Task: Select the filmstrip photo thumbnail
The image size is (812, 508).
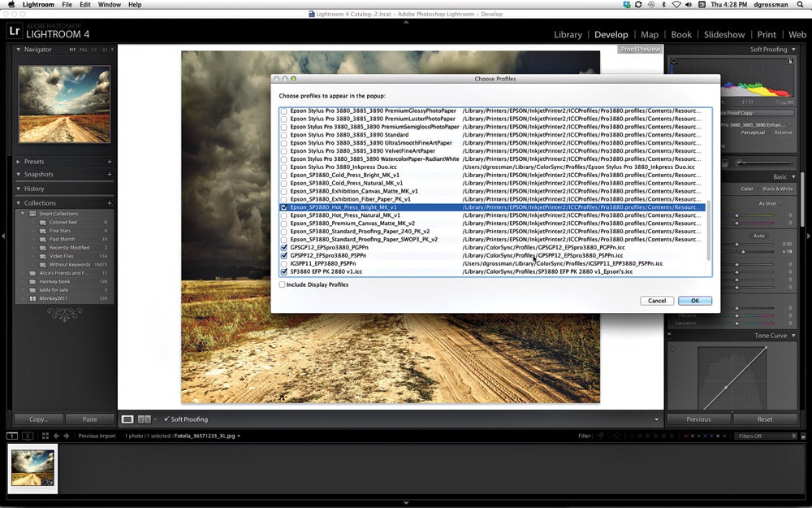Action: pyautogui.click(x=32, y=468)
